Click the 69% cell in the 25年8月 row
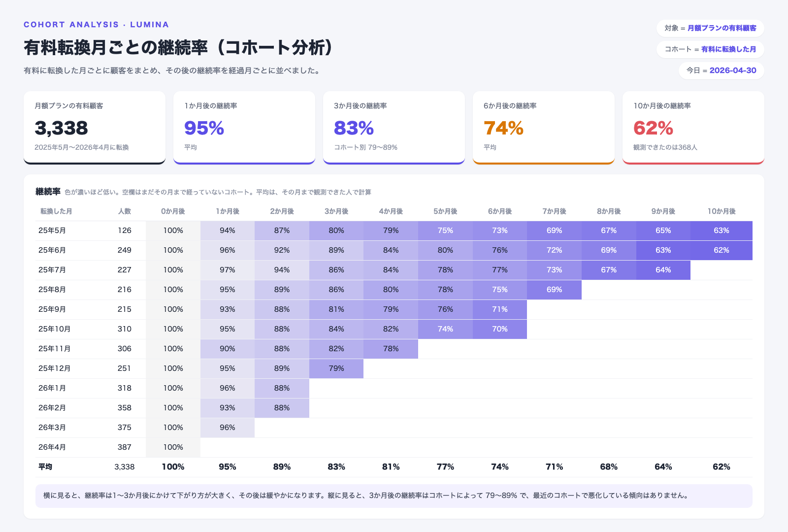 click(x=554, y=290)
